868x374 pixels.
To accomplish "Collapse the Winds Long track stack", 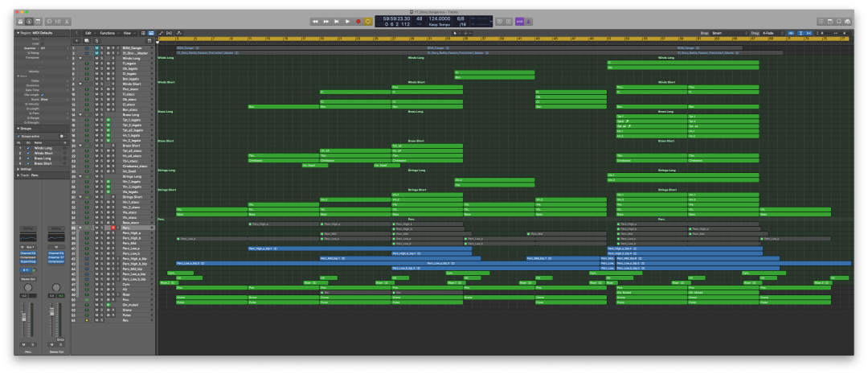I will pyautogui.click(x=80, y=58).
